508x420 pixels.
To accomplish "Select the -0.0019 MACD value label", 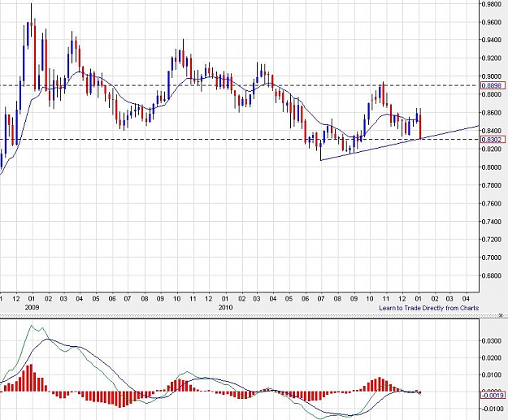I will click(x=493, y=396).
